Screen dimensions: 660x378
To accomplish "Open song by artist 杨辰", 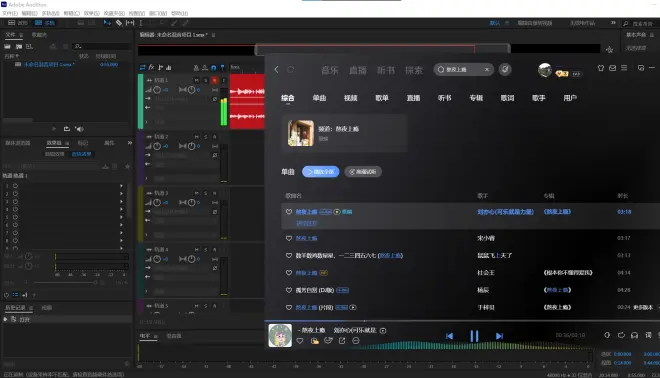I will [x=314, y=290].
